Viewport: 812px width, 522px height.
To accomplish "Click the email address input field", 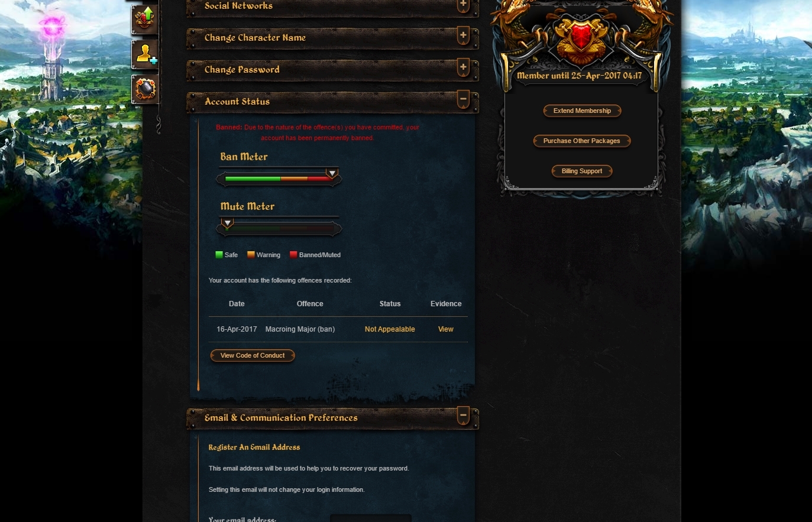I will (371, 518).
